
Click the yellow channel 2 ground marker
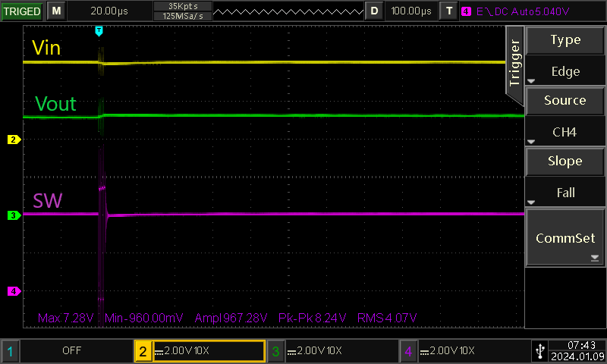(x=14, y=140)
